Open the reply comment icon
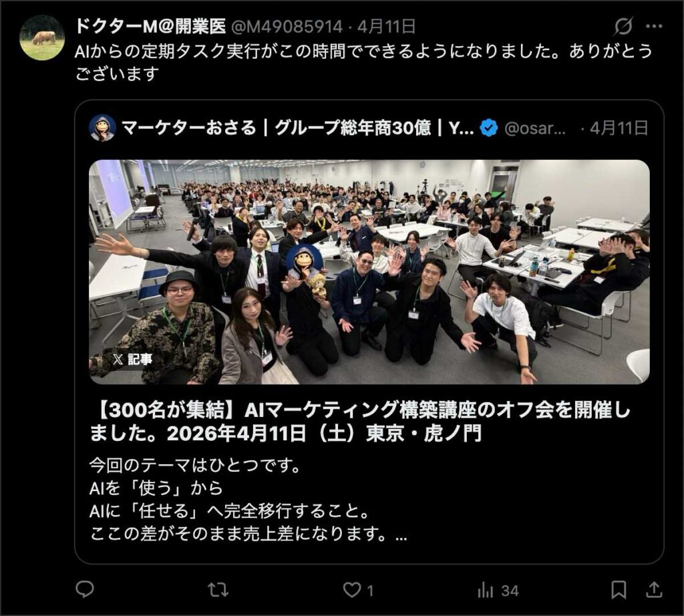The height and width of the screenshot is (616, 684). [x=85, y=590]
